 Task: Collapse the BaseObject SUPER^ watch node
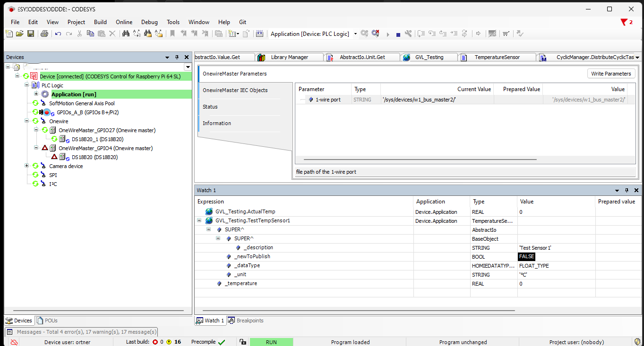coord(218,238)
